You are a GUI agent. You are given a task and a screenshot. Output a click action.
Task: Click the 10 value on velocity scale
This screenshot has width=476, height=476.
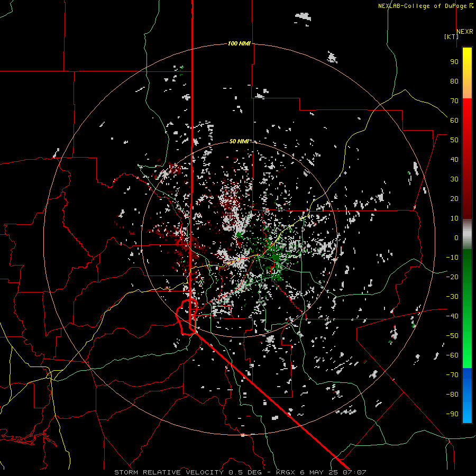454,218
